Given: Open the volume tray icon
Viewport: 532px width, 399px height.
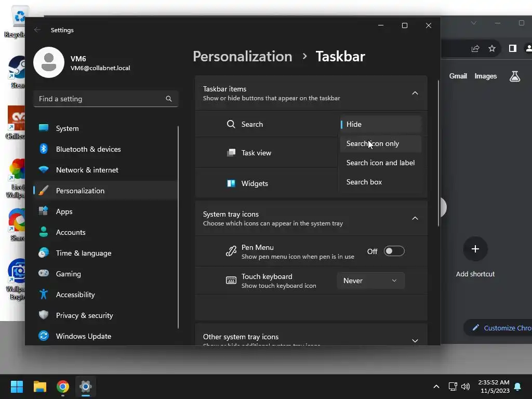Looking at the screenshot, I should tap(465, 387).
